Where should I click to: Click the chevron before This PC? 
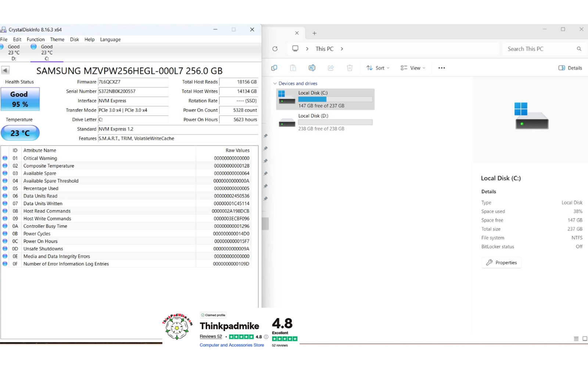click(307, 49)
